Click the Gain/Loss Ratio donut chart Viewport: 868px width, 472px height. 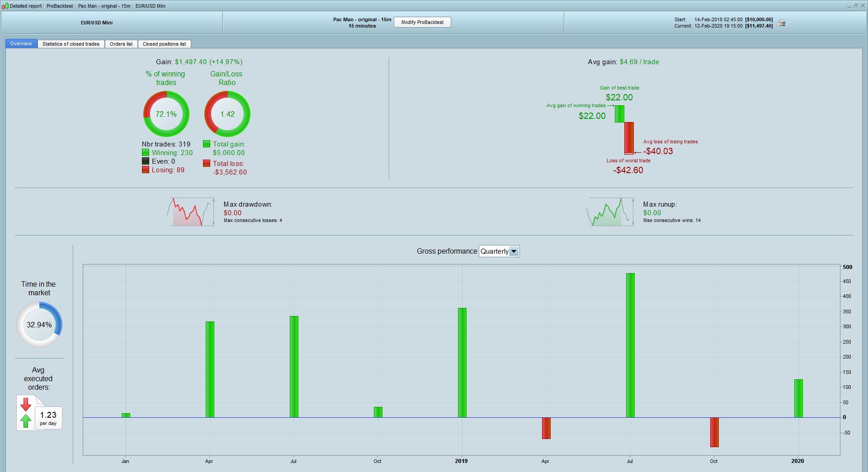tap(227, 114)
